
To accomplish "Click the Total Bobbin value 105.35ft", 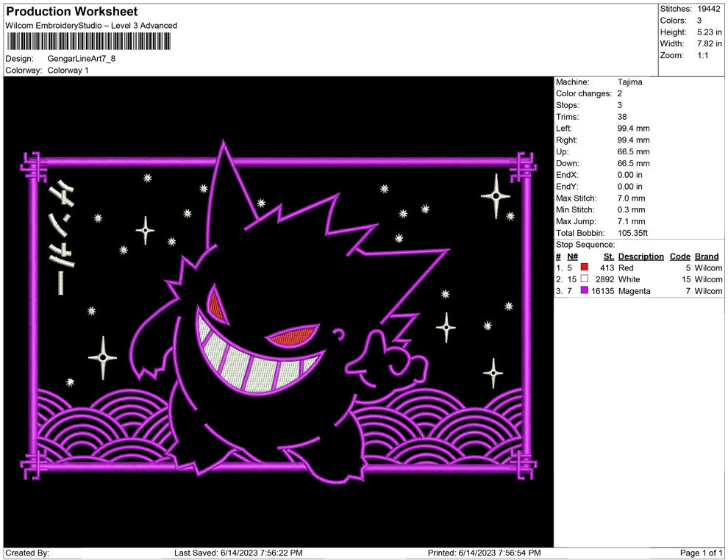I will pyautogui.click(x=633, y=233).
